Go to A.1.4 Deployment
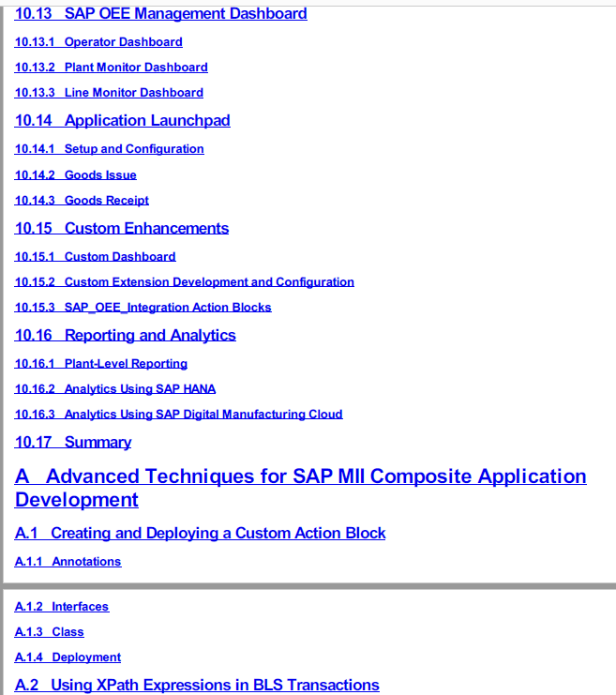616x695 pixels. pos(68,657)
